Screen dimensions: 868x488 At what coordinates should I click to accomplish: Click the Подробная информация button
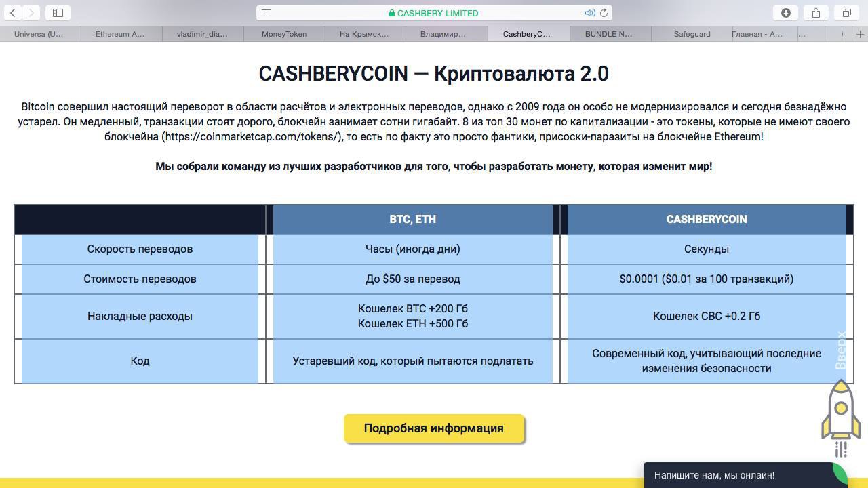[434, 428]
